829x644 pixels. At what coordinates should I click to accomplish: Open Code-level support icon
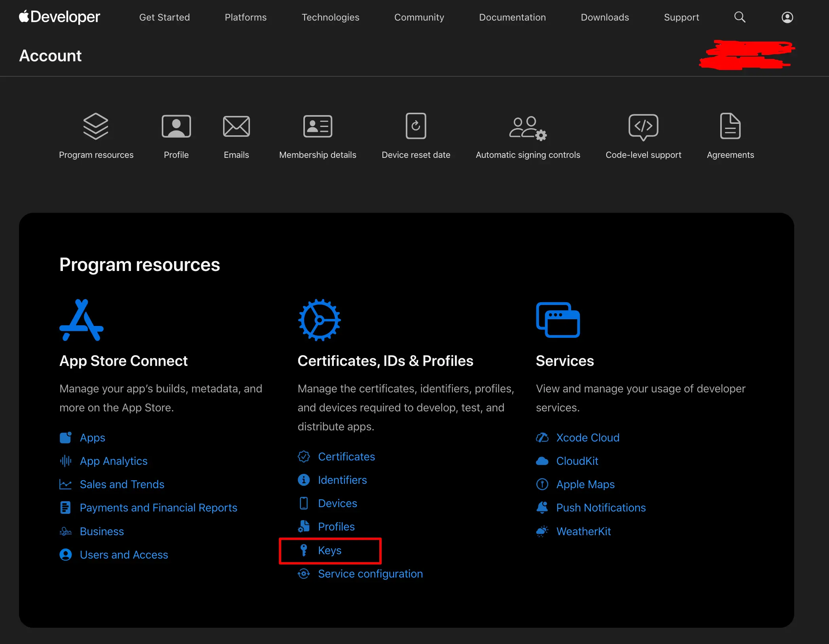pyautogui.click(x=643, y=126)
